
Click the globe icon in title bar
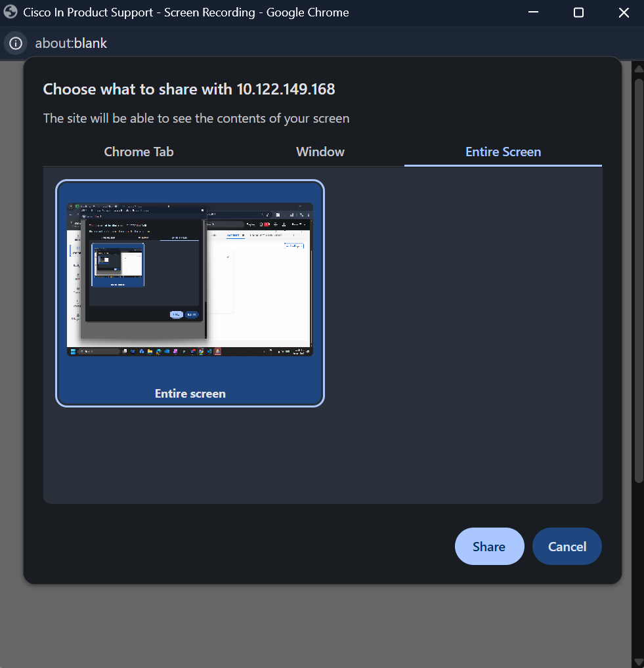(x=11, y=12)
